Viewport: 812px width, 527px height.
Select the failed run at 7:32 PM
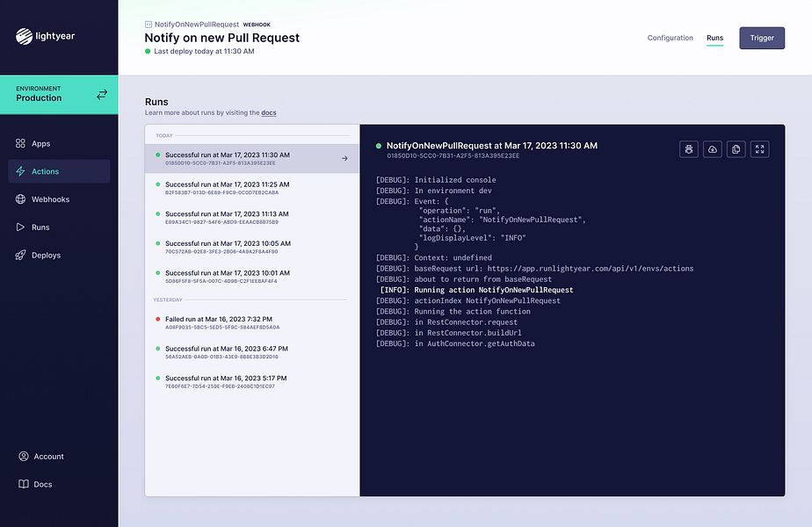pos(251,323)
